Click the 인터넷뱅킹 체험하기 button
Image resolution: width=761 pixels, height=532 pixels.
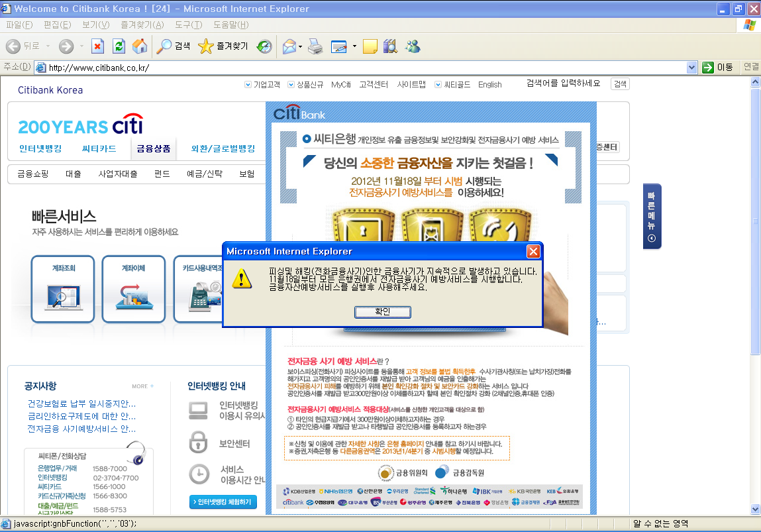tap(223, 502)
